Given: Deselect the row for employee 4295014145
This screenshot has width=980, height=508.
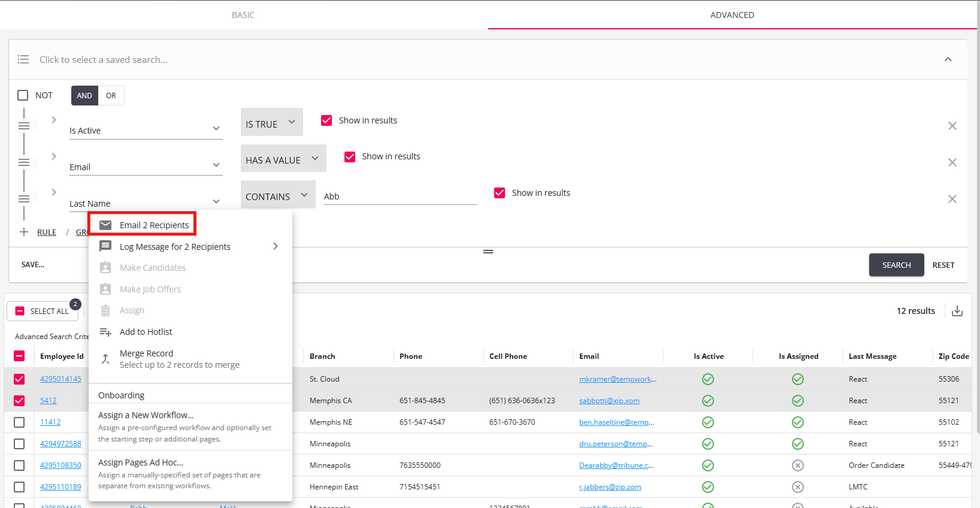Looking at the screenshot, I should [19, 379].
